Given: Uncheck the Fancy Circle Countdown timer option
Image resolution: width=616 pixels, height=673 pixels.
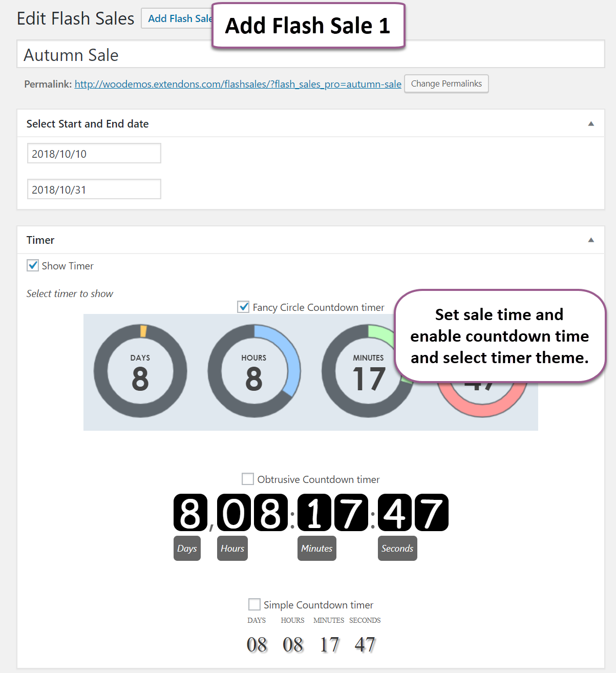Looking at the screenshot, I should tap(243, 307).
